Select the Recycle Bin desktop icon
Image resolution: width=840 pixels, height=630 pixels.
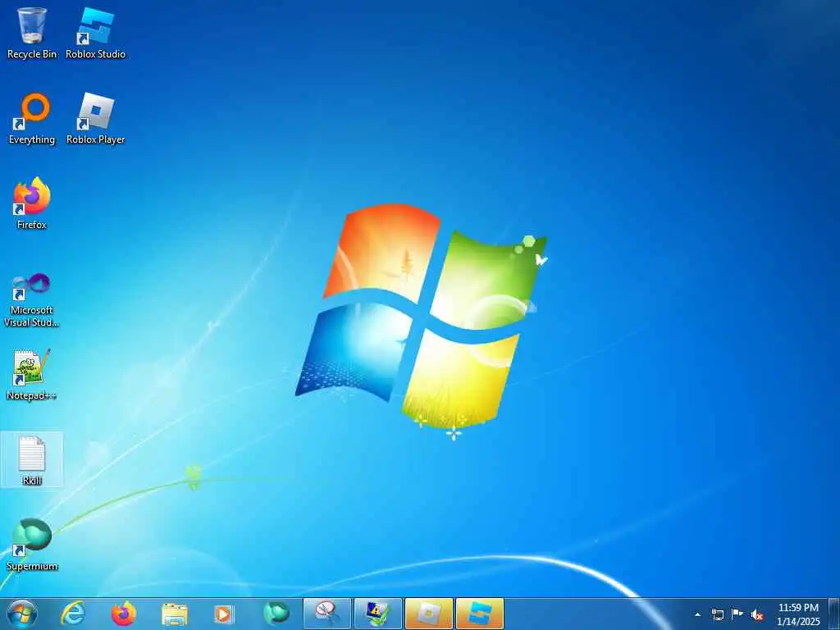click(32, 34)
